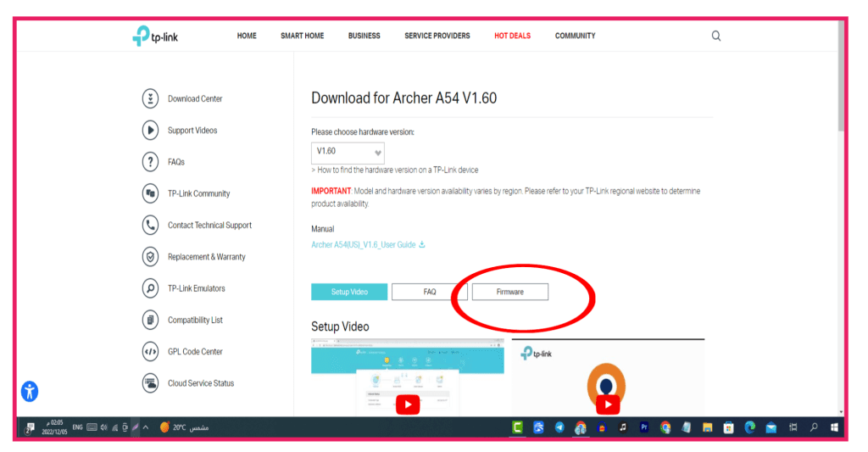Click the Replacement & Warranty shield icon

tap(150, 256)
